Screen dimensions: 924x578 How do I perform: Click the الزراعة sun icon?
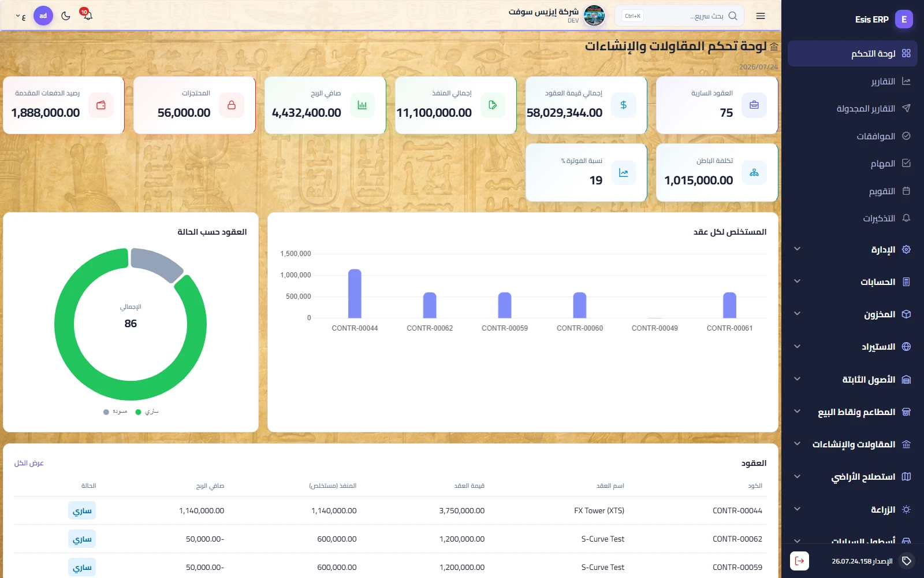click(906, 509)
